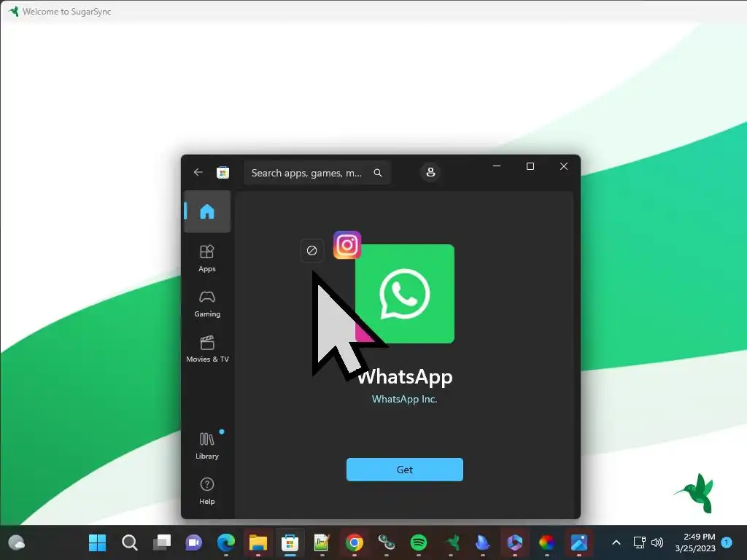Open the Photos app on taskbar

578,542
